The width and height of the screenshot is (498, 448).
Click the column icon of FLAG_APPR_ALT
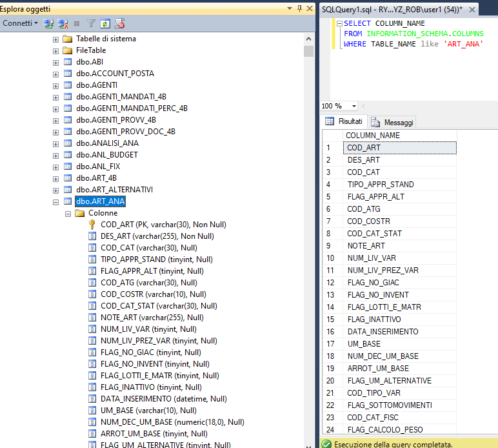(x=92, y=271)
